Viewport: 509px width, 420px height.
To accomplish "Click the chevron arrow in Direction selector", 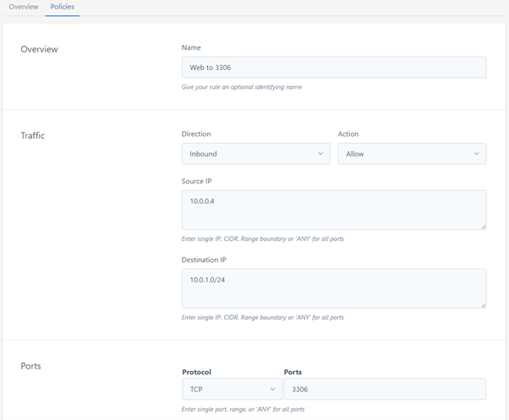I will [320, 154].
